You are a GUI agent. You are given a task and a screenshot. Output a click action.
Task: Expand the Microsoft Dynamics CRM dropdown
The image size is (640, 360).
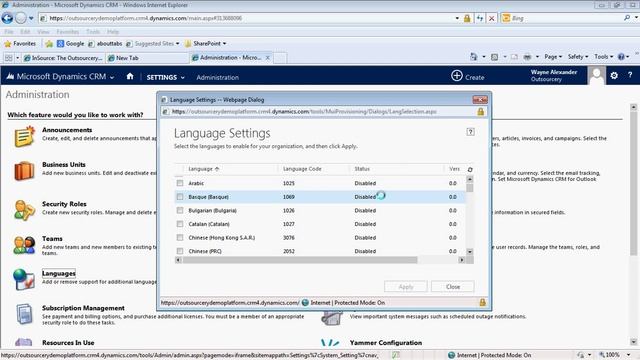(x=111, y=77)
